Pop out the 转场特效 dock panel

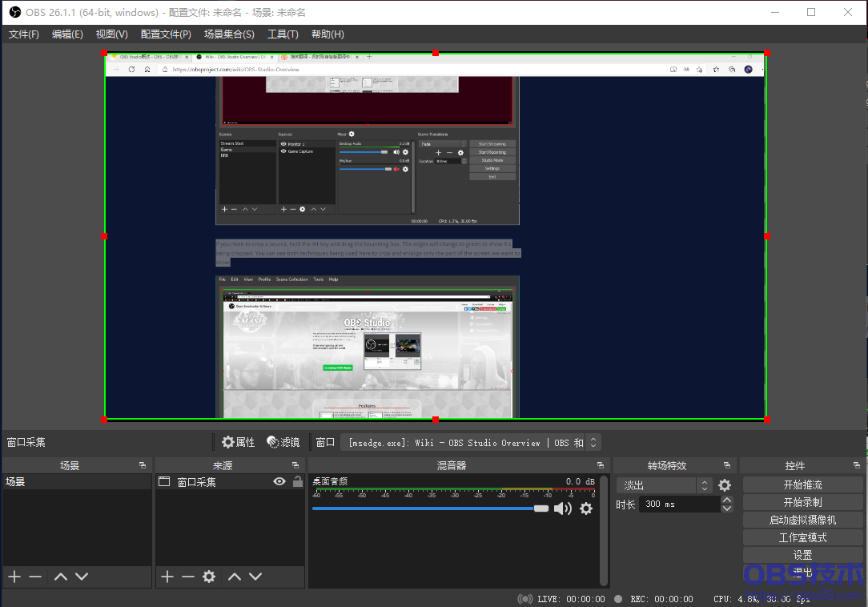pos(727,465)
